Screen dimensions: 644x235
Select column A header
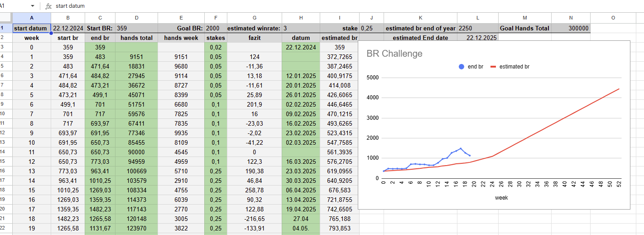(32, 18)
